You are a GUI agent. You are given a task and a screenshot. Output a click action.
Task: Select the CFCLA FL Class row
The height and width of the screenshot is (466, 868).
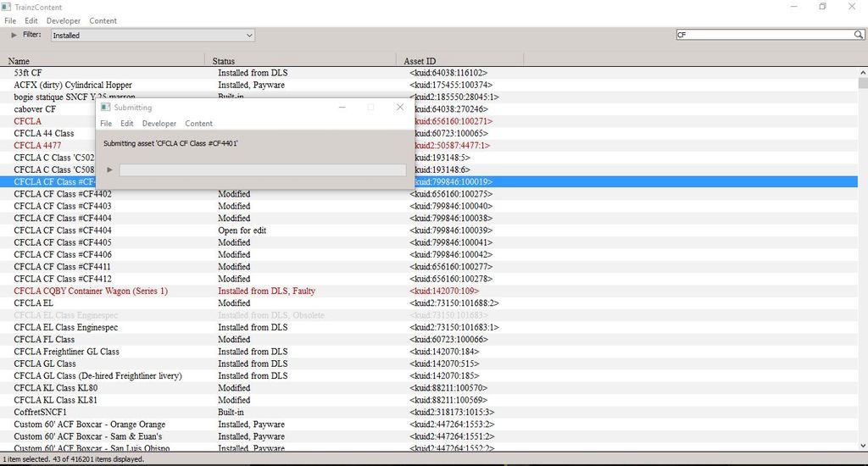[x=429, y=339]
